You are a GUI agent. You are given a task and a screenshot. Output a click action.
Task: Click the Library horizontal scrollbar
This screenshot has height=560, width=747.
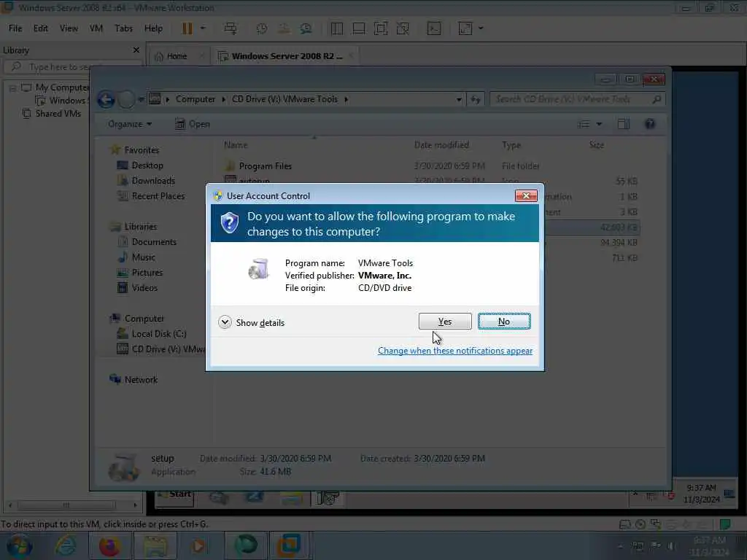66,505
